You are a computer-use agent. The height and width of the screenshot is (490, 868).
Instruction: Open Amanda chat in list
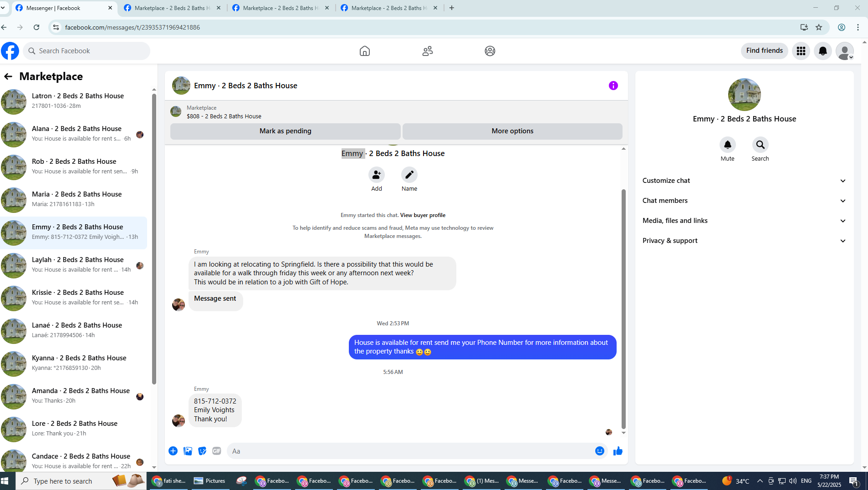(74, 396)
